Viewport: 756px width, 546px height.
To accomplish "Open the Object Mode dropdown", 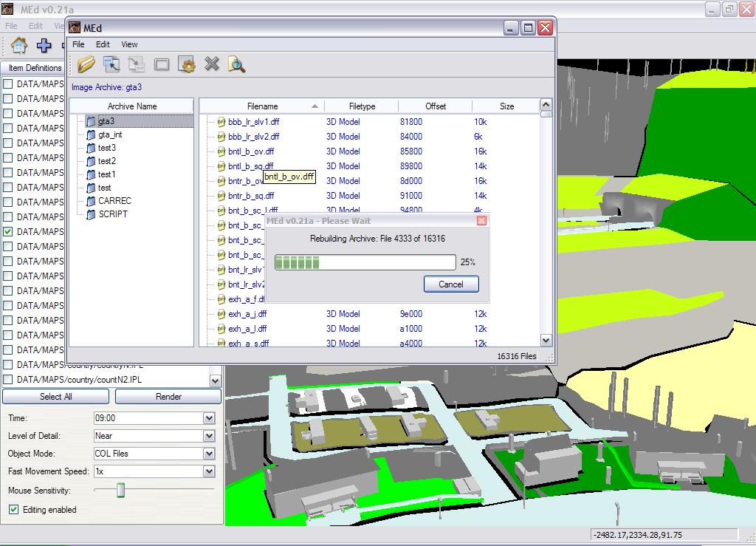I will tap(209, 454).
